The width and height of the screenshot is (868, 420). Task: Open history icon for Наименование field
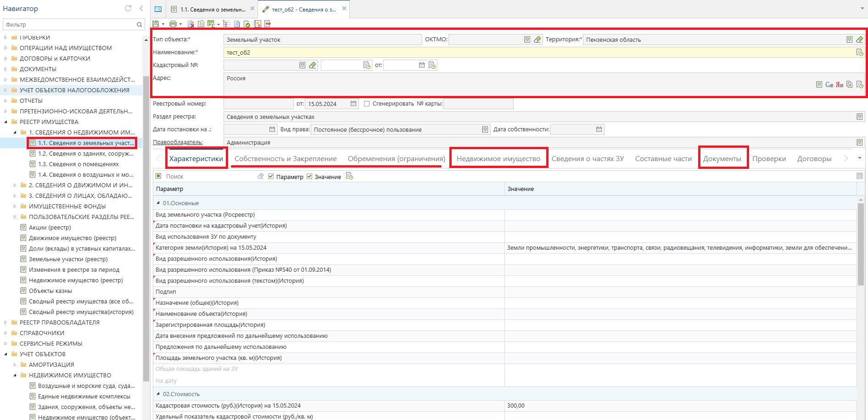[859, 52]
